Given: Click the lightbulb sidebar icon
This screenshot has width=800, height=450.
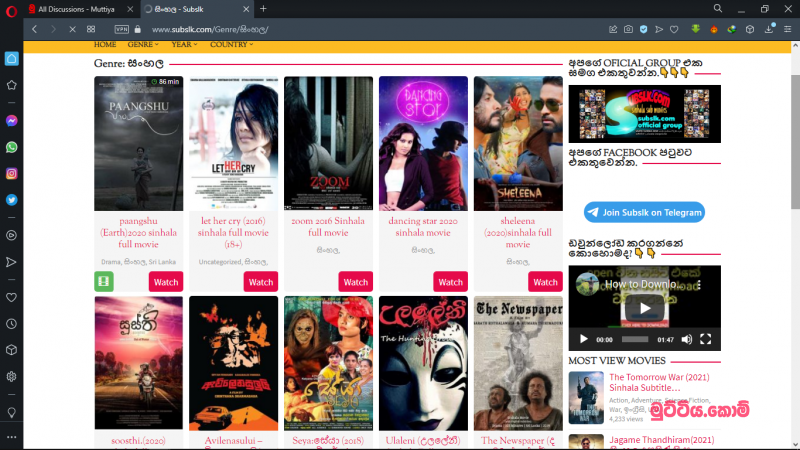Looking at the screenshot, I should tap(11, 412).
